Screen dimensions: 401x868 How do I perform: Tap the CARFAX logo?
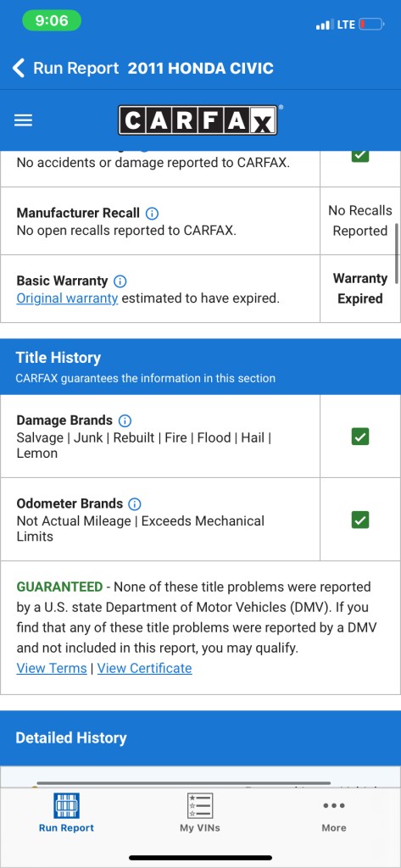tap(198, 120)
